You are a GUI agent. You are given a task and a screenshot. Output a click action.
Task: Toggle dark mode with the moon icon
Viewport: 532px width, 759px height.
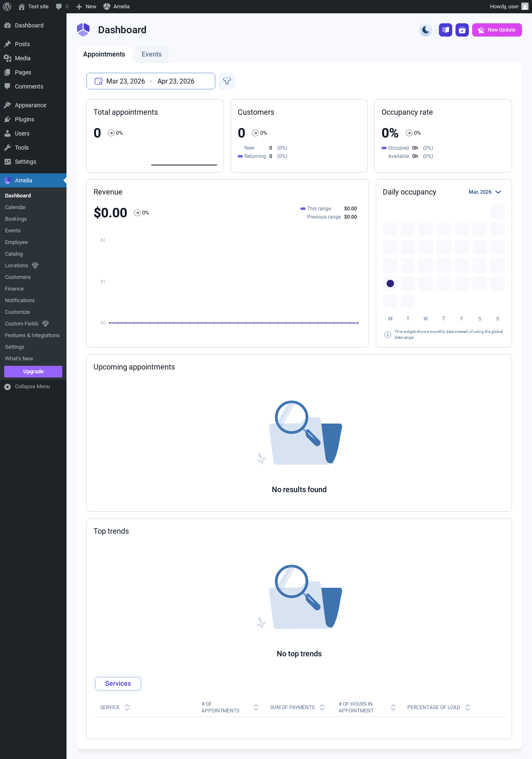426,30
